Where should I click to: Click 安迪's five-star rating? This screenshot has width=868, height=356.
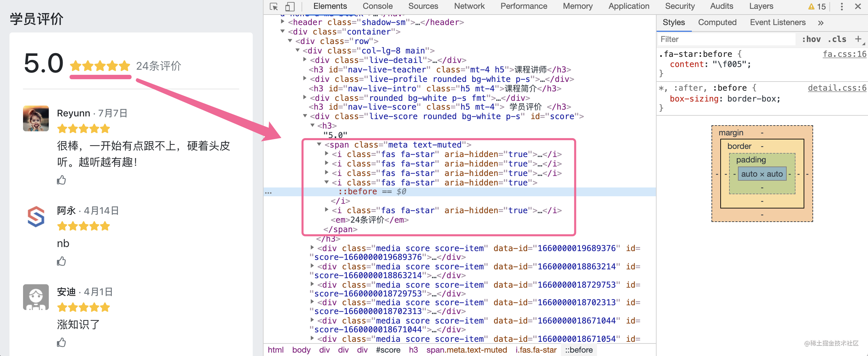pos(84,307)
